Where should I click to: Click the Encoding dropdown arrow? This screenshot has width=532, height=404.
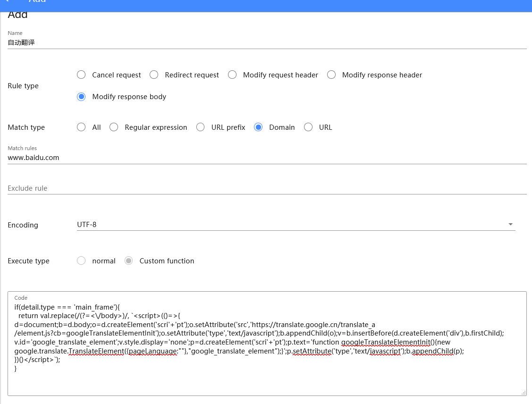tap(510, 224)
